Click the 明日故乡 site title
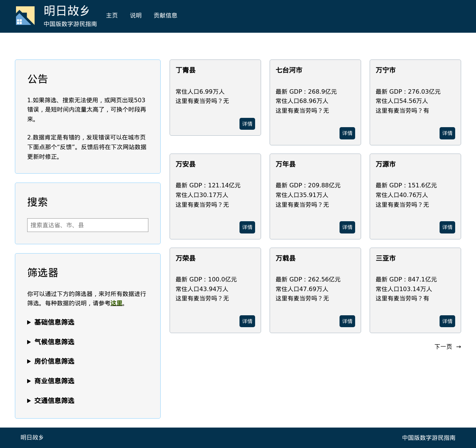The height and width of the screenshot is (448, 476). coord(67,11)
